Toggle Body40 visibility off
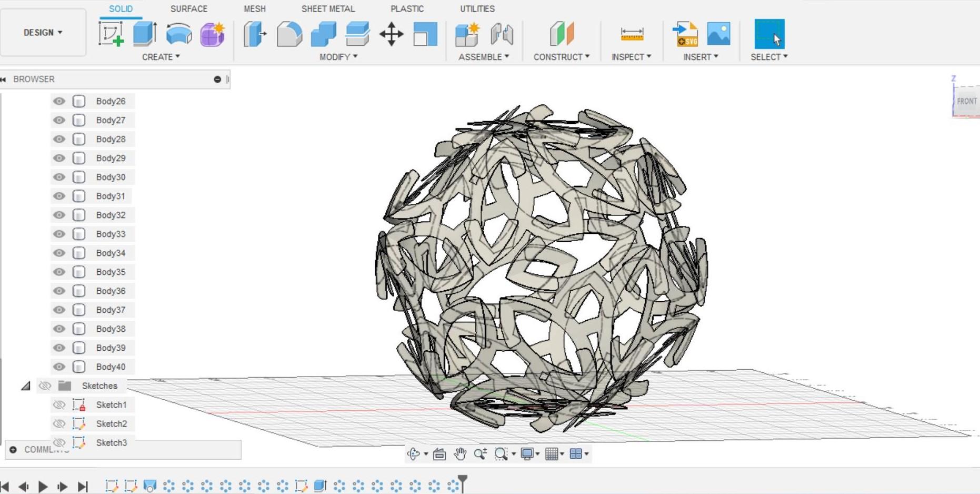This screenshot has width=980, height=494. tap(59, 367)
